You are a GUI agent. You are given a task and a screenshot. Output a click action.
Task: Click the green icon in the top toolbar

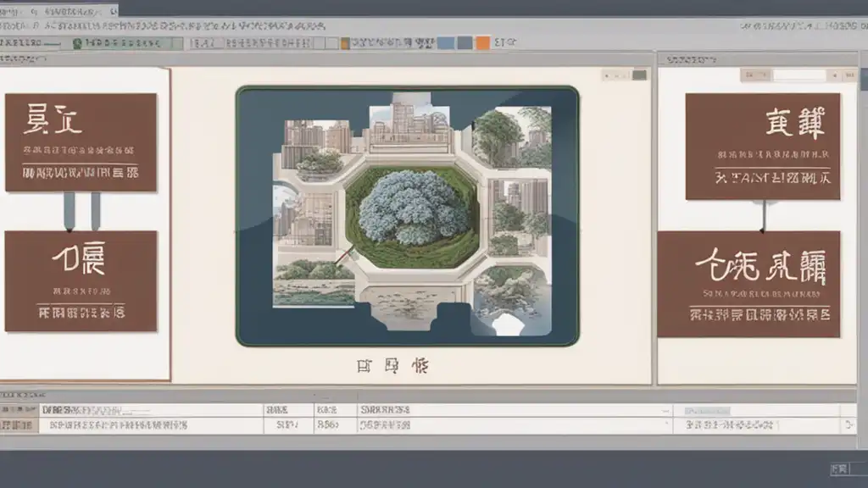(x=77, y=42)
